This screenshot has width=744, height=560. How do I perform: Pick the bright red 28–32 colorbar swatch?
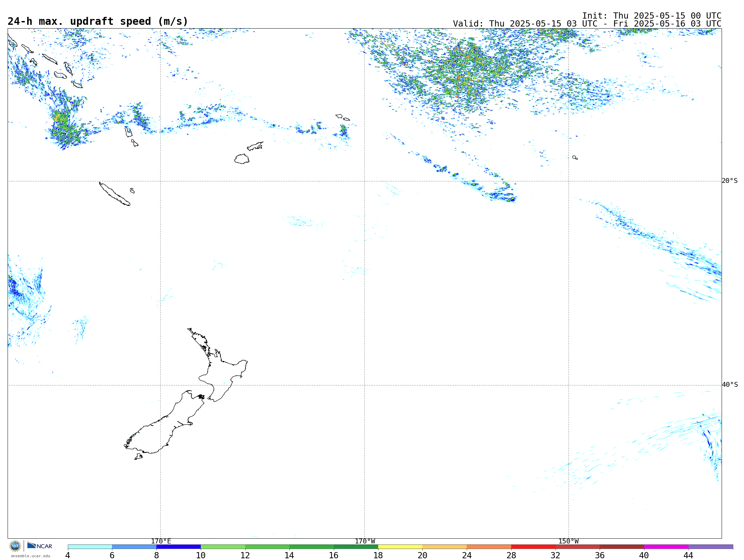pyautogui.click(x=533, y=547)
